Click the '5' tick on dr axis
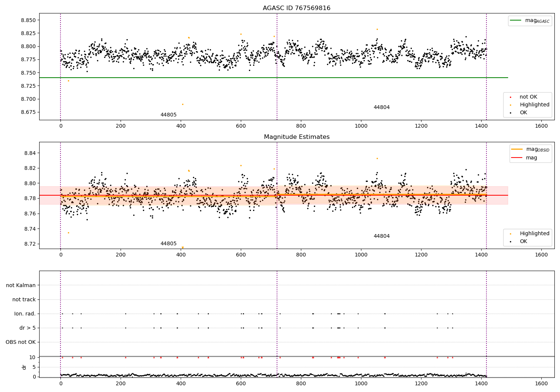This screenshot has height=392, width=560. point(34,367)
